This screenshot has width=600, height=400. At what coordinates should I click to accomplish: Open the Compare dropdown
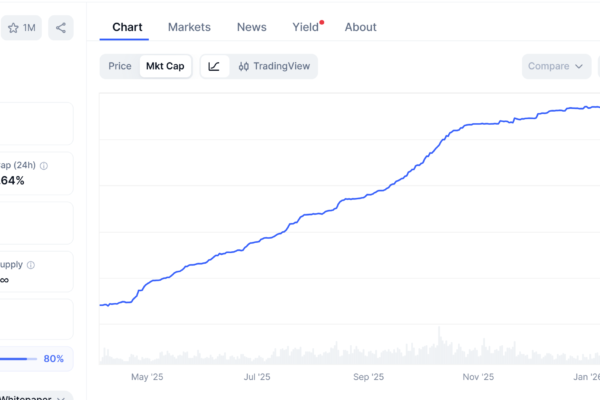(556, 67)
